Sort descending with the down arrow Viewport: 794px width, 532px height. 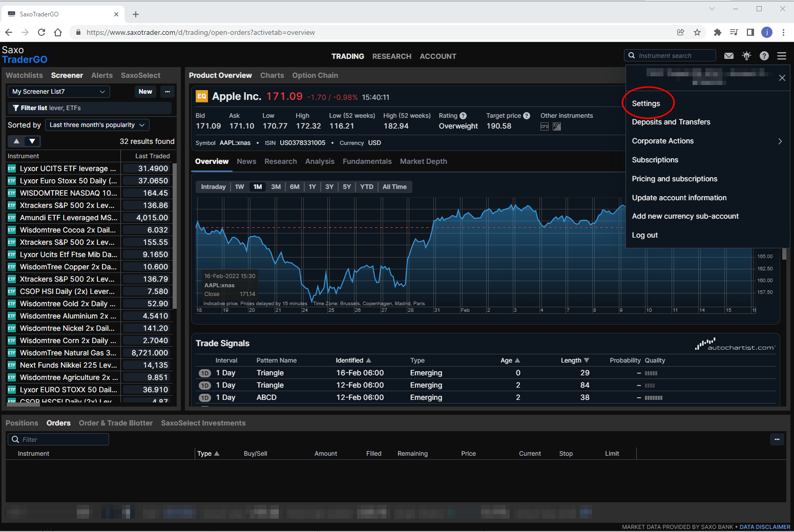[32, 141]
